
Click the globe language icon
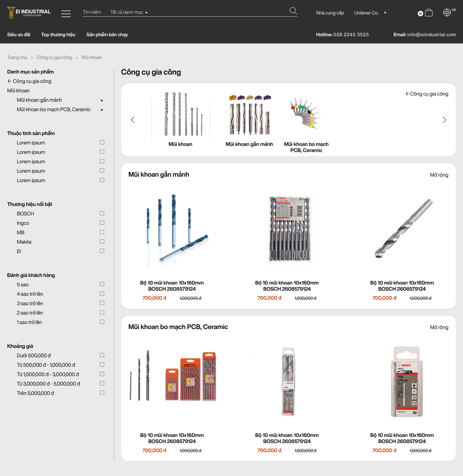tap(447, 13)
